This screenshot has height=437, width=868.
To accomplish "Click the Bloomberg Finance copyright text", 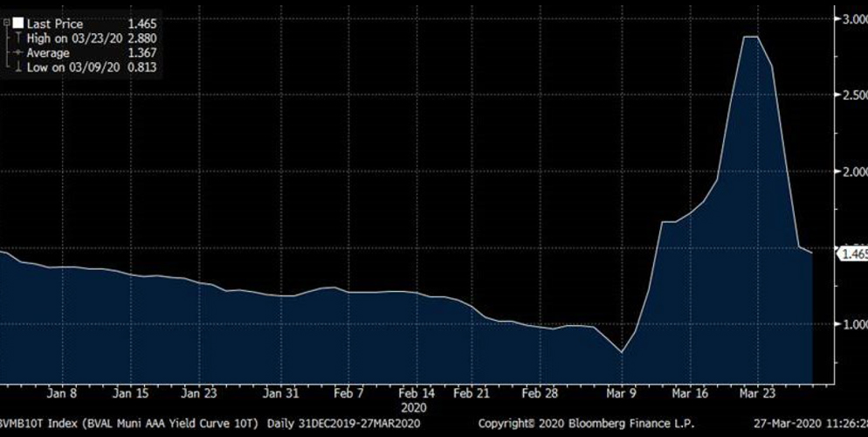I will [586, 424].
